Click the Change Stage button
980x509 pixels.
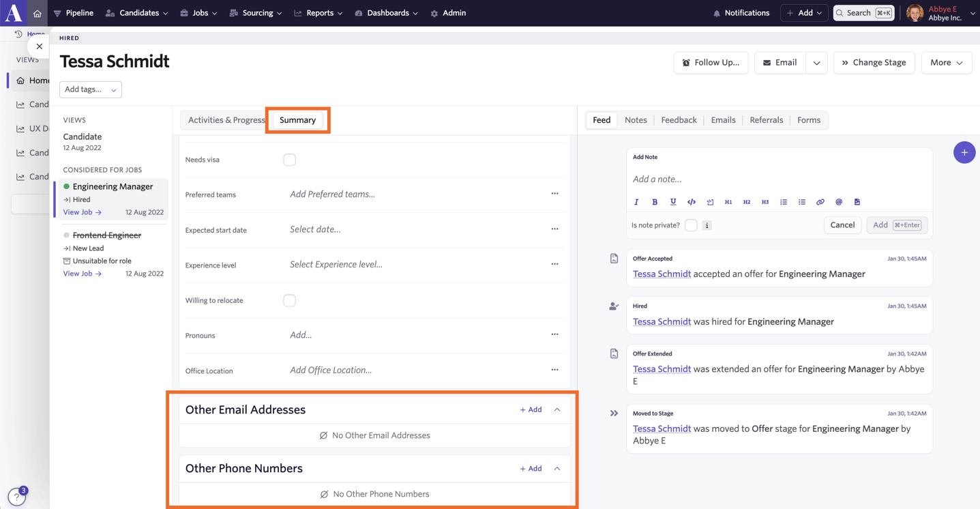pos(874,63)
